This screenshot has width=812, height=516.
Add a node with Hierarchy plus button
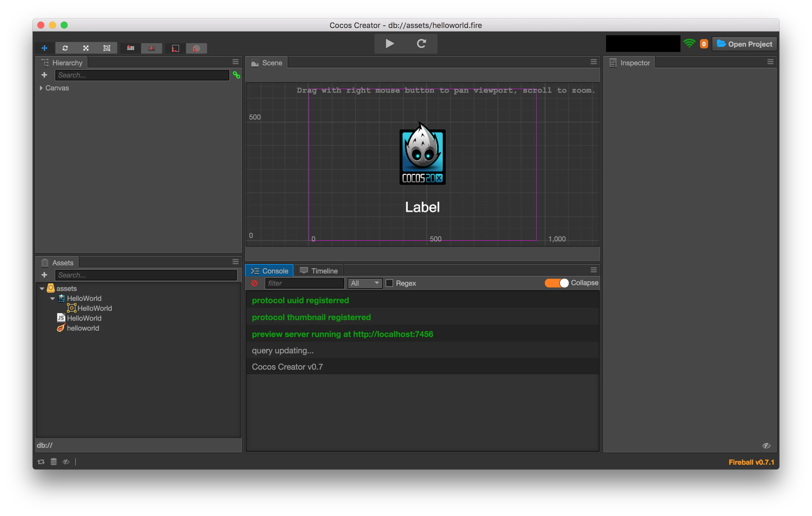[x=44, y=75]
